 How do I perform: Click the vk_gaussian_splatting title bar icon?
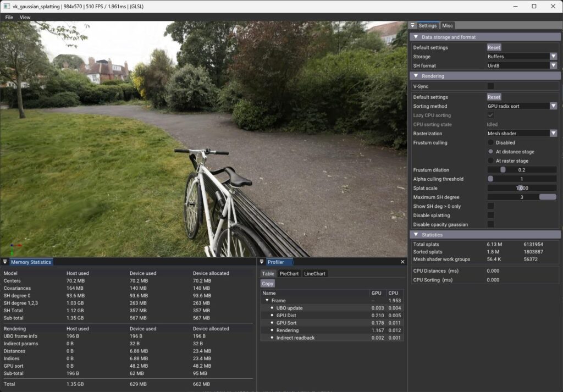(x=5, y=6)
